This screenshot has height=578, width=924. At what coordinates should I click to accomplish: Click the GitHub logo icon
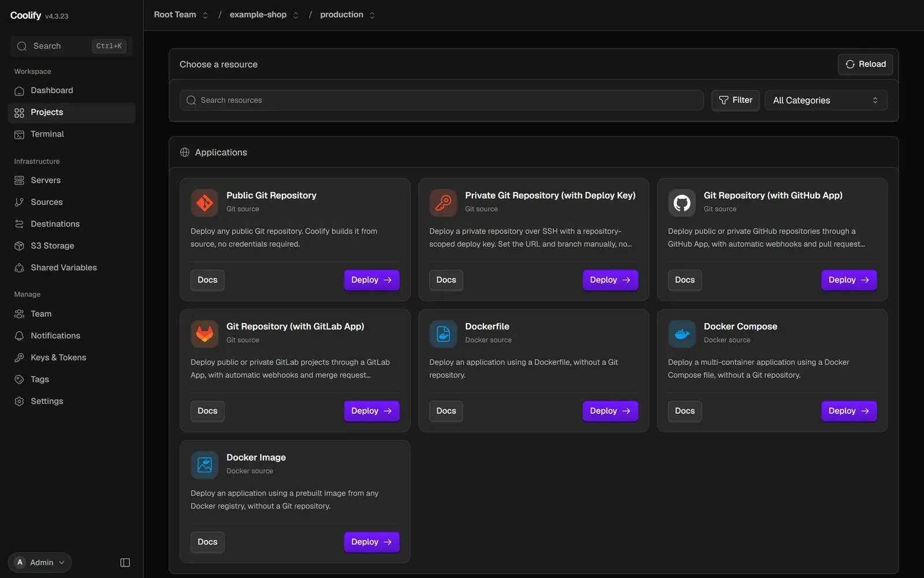[x=682, y=203]
